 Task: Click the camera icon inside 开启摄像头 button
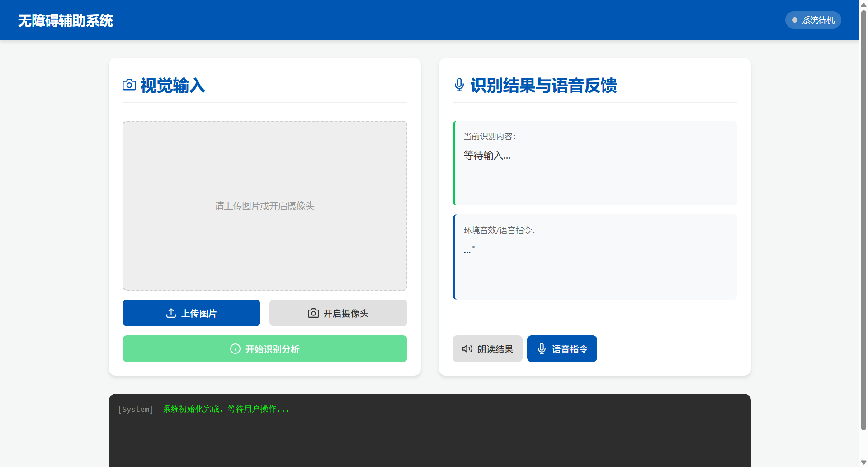click(x=313, y=313)
